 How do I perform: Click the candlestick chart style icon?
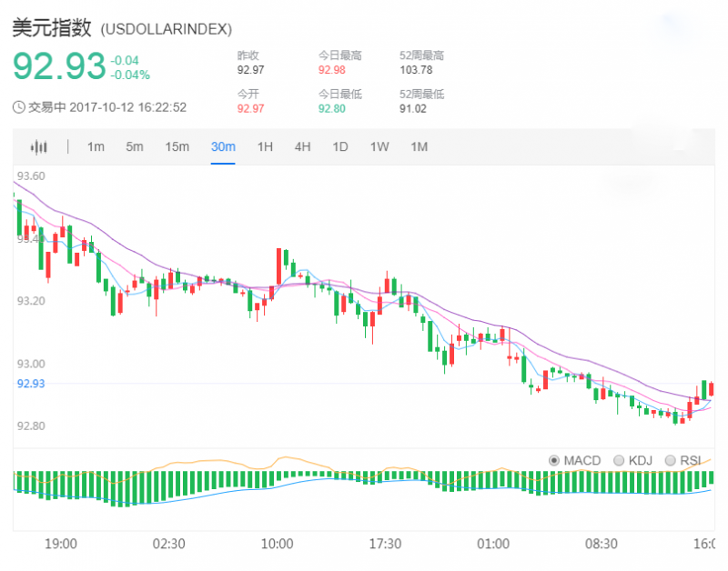[x=38, y=146]
